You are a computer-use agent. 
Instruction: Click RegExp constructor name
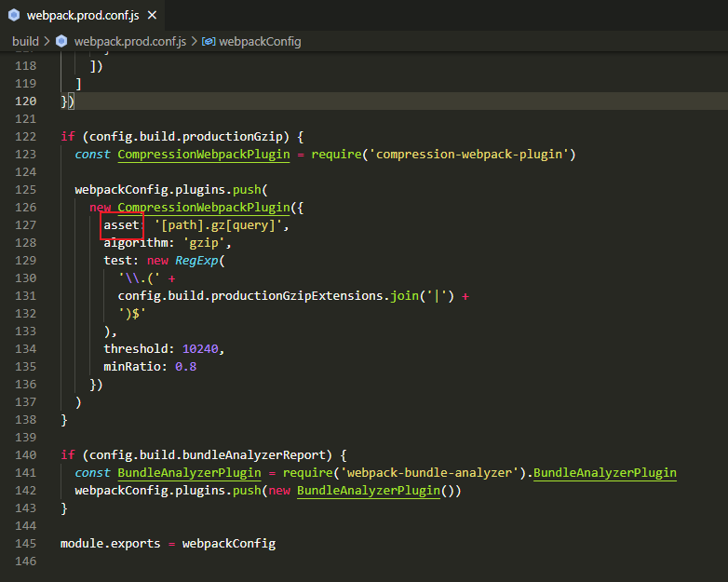pyautogui.click(x=196, y=261)
